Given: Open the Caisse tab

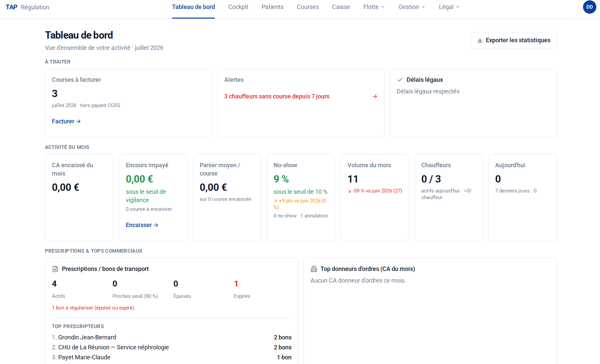Looking at the screenshot, I should click(341, 7).
